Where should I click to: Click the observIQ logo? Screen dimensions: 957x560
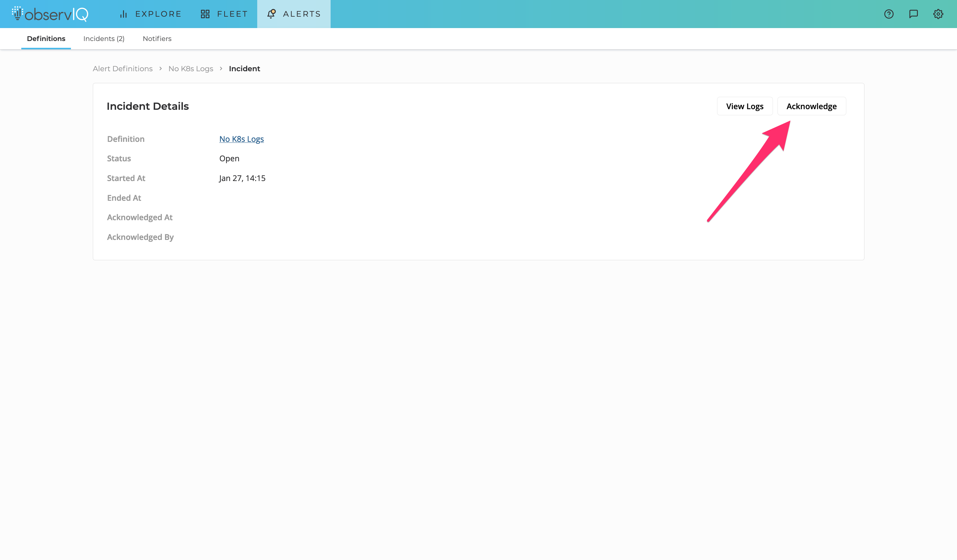tap(50, 14)
